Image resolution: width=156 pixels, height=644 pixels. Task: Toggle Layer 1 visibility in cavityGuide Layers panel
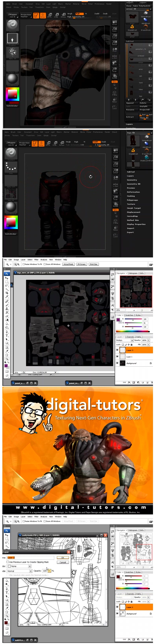point(117,607)
